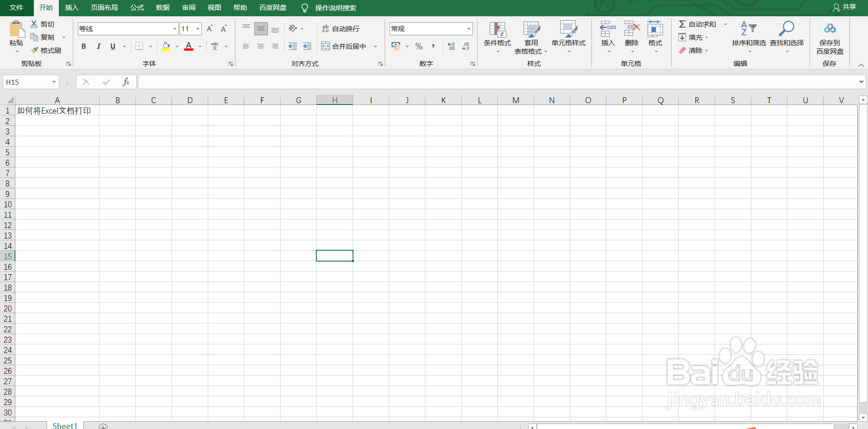868x429 pixels.
Task: Align cell text to the right
Action: coord(275,46)
